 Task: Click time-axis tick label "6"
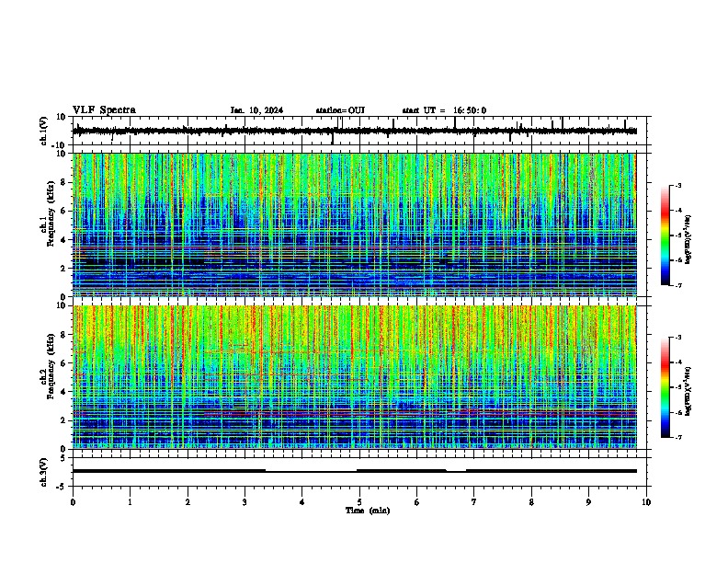tap(417, 502)
